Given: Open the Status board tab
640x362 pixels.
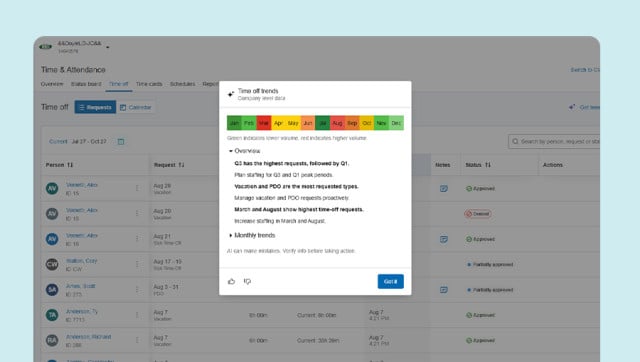Looking at the screenshot, I should click(x=86, y=84).
